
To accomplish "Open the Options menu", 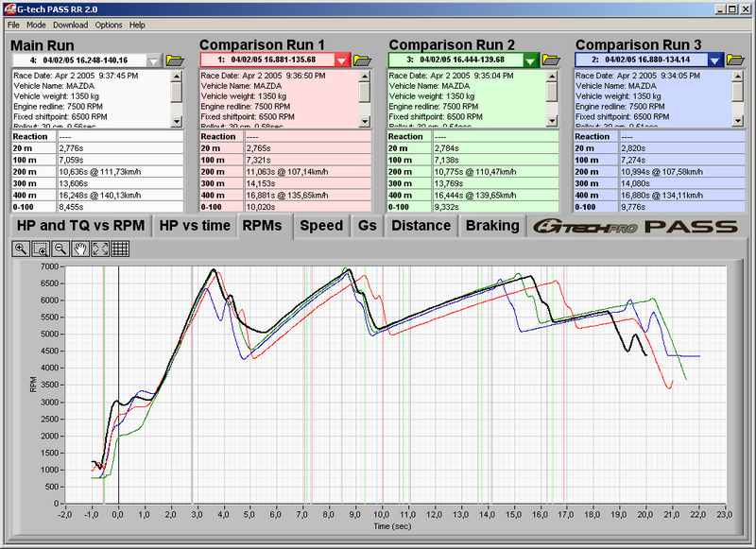I will (109, 26).
